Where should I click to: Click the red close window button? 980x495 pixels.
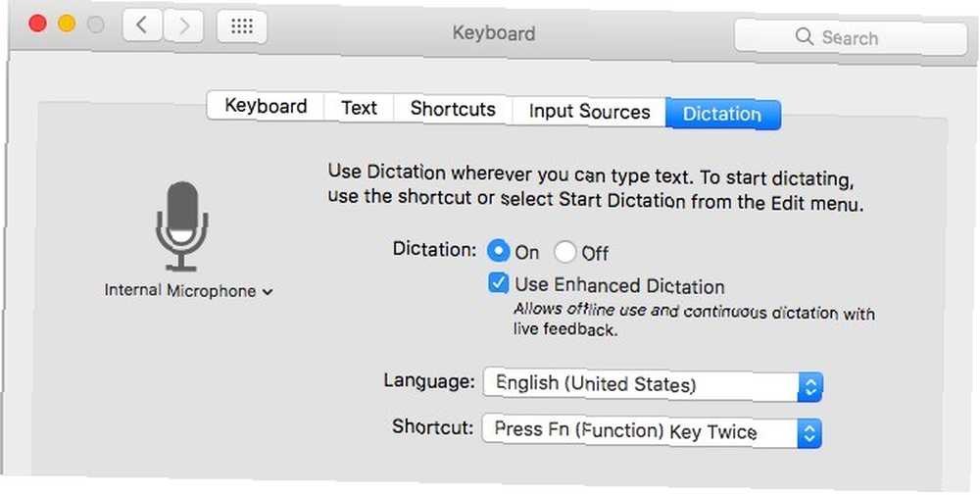pyautogui.click(x=37, y=24)
